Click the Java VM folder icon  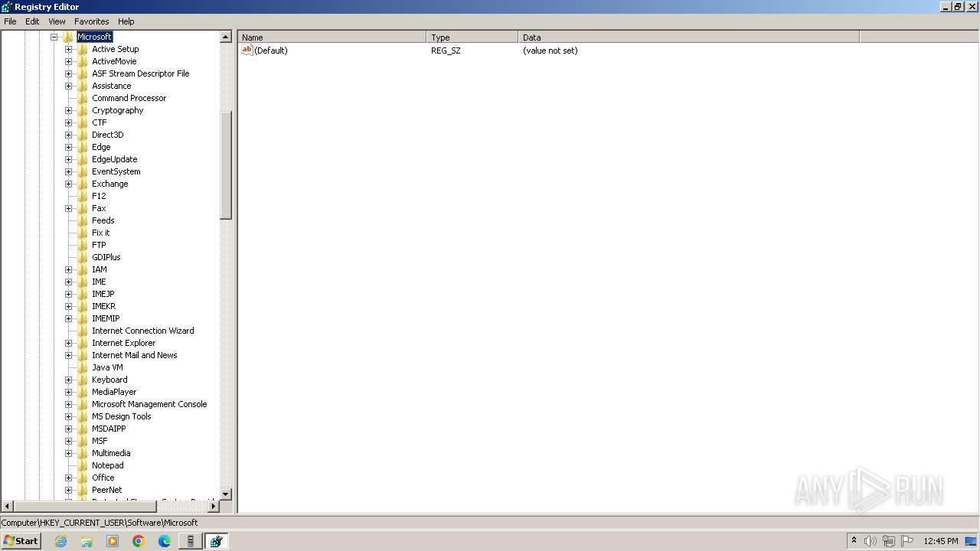pos(83,367)
